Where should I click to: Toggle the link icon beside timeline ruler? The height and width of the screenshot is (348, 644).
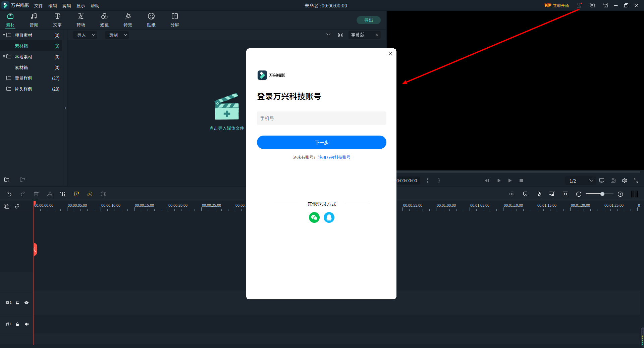tap(17, 206)
